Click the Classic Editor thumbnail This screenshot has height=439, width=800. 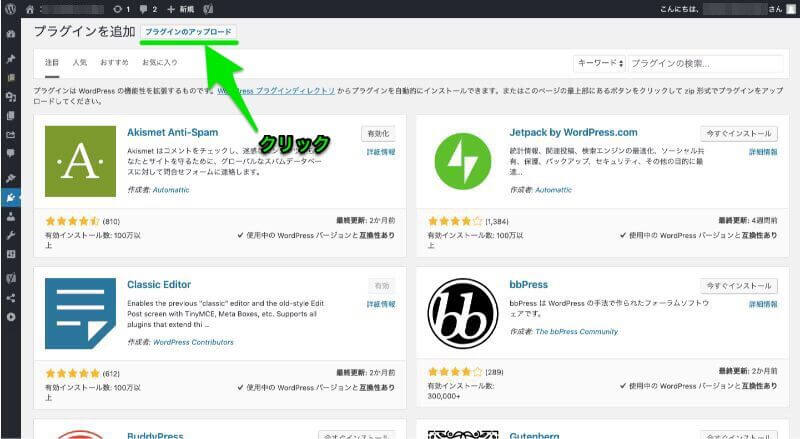[x=80, y=313]
